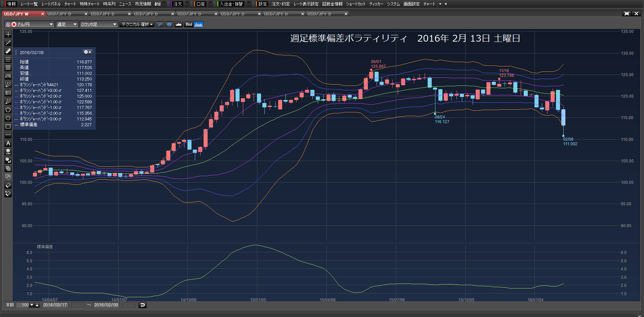Open the ドル/円 currency pair dropdown
644x317 pixels.
coord(29,24)
